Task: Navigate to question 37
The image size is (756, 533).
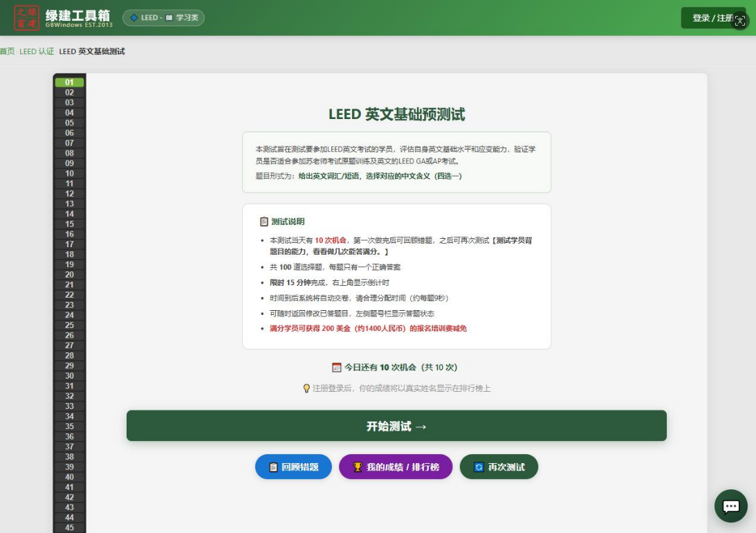Action: click(69, 447)
